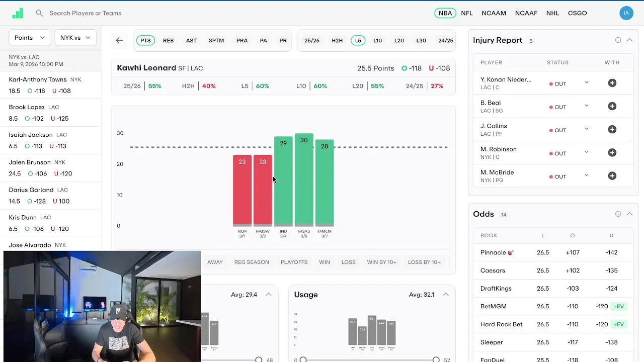644x362 pixels.
Task: Apply the WIN BY 10+ filter
Action: 382,262
